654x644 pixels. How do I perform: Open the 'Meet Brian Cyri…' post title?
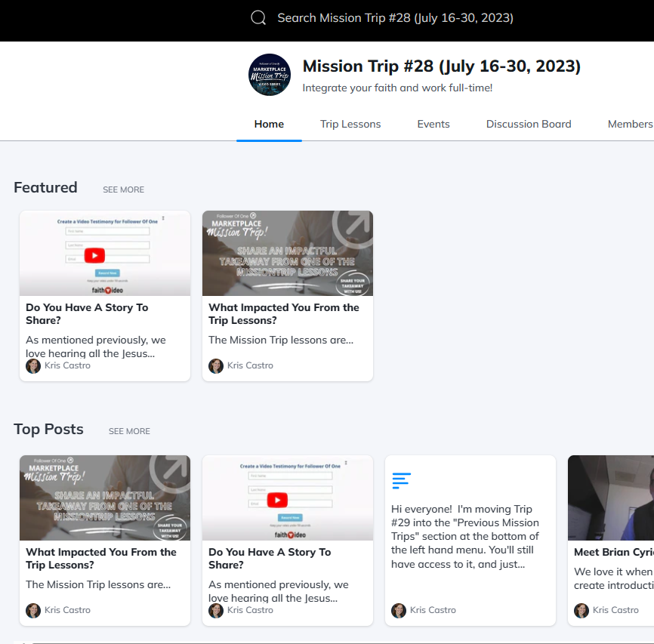tap(613, 552)
